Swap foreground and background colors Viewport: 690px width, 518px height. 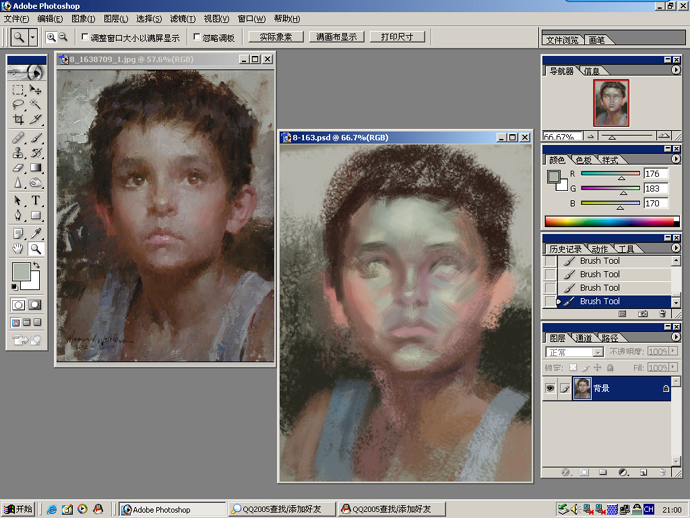[37, 265]
